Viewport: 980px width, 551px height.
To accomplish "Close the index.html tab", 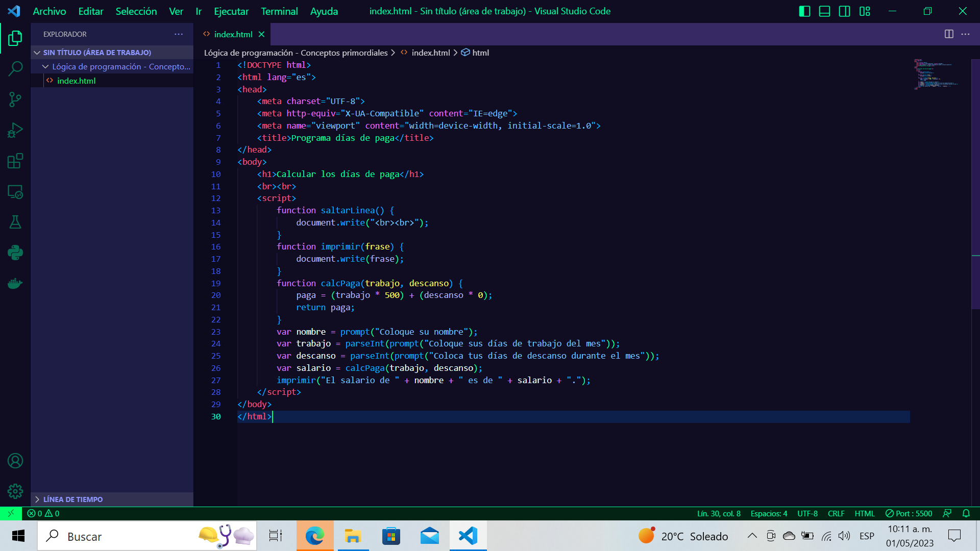I will coord(261,34).
